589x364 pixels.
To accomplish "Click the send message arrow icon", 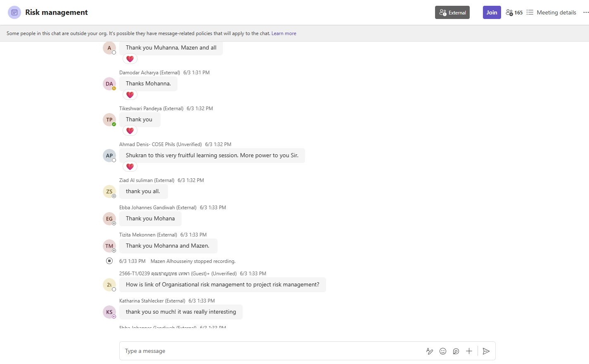I will (486, 351).
